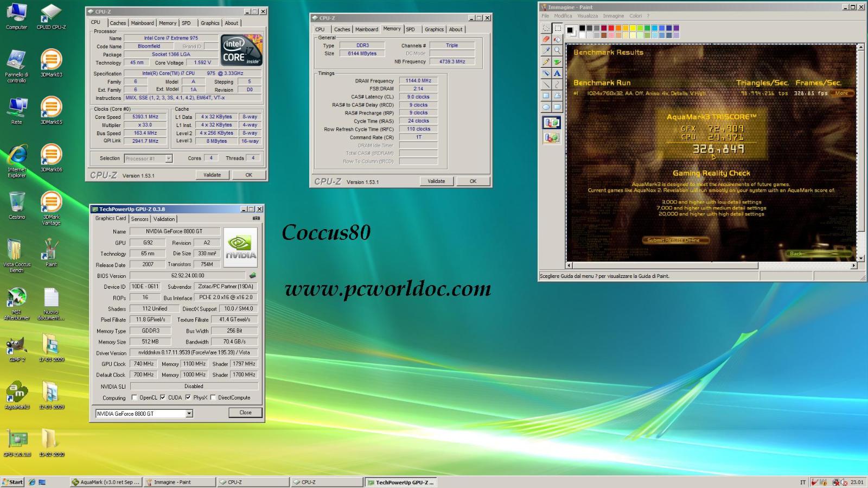868x488 pixels.
Task: Open the 3DMark Vantage desktop shortcut
Action: pyautogui.click(x=51, y=208)
